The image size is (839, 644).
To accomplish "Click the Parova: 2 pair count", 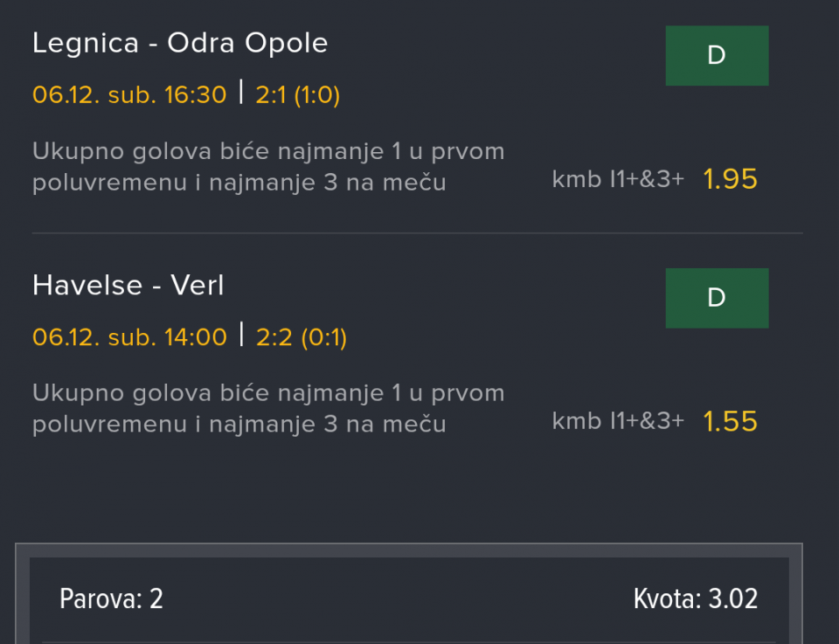I will coord(111,599).
